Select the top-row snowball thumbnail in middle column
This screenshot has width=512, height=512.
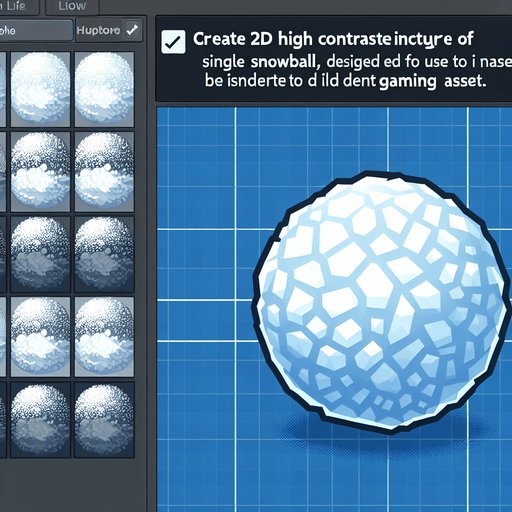click(40, 89)
